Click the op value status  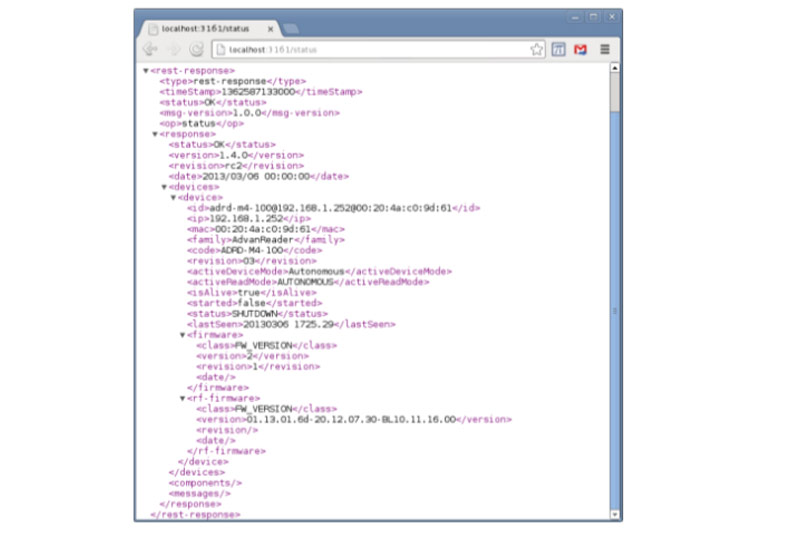(199, 124)
